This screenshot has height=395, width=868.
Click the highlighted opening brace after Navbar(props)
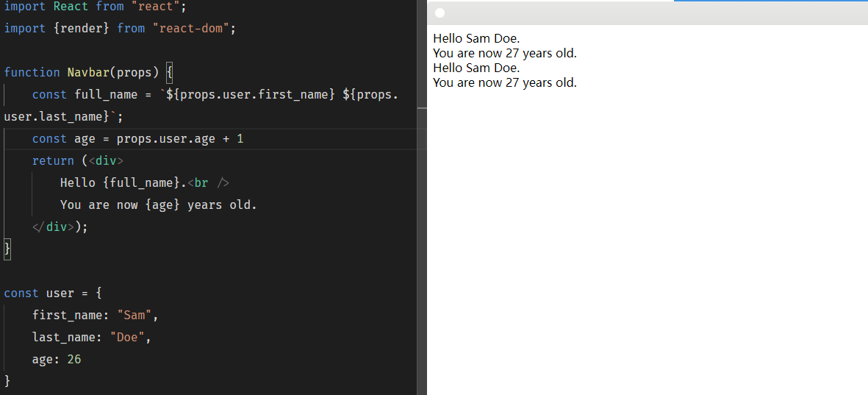(169, 72)
